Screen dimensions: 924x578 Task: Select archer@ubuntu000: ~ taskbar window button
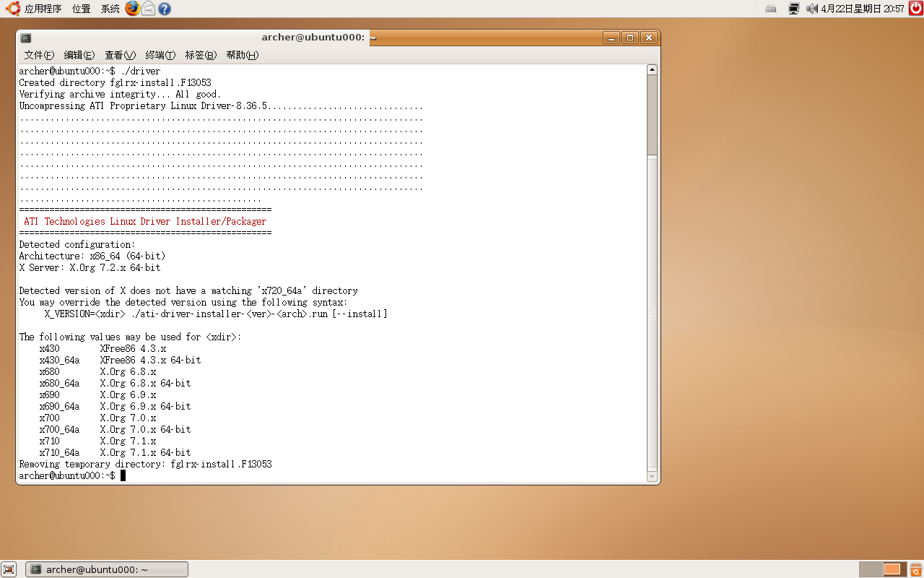(x=107, y=569)
